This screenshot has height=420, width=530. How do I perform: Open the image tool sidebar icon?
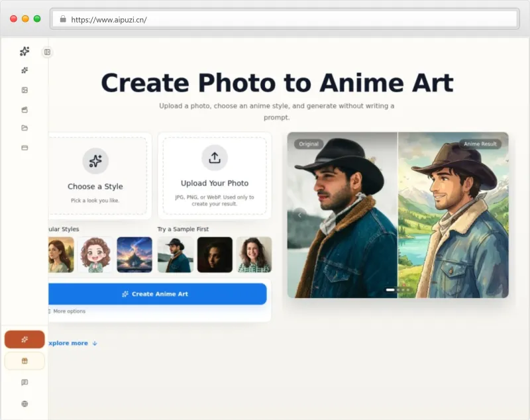coord(25,90)
